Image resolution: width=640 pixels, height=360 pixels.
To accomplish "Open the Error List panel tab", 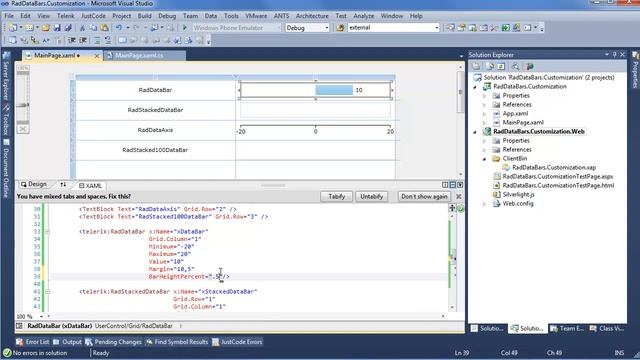I will (x=33, y=342).
